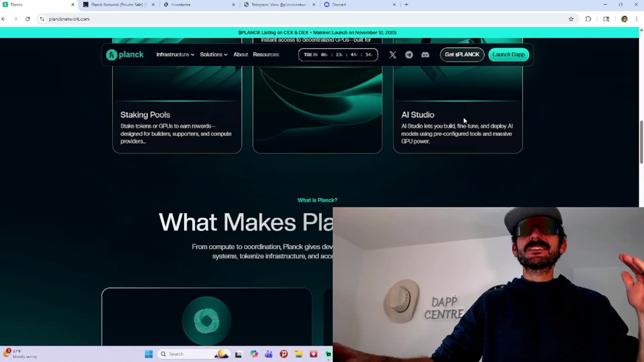
Task: Click the 'What is Planck?' label
Action: coord(317,200)
